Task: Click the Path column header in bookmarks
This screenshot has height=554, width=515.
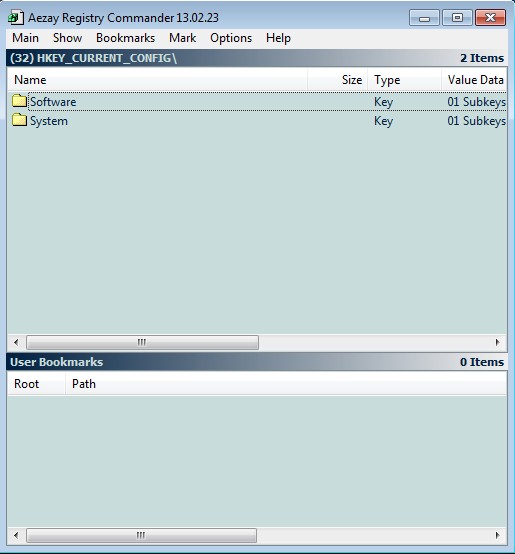Action: coord(286,384)
